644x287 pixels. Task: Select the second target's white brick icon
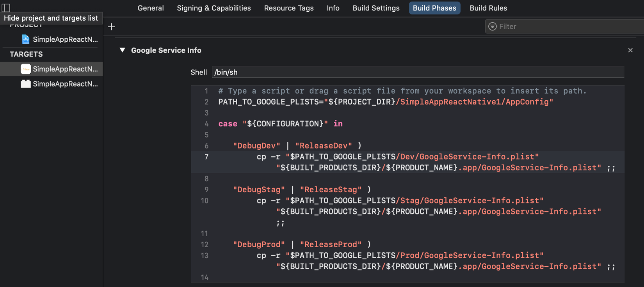[x=26, y=84]
